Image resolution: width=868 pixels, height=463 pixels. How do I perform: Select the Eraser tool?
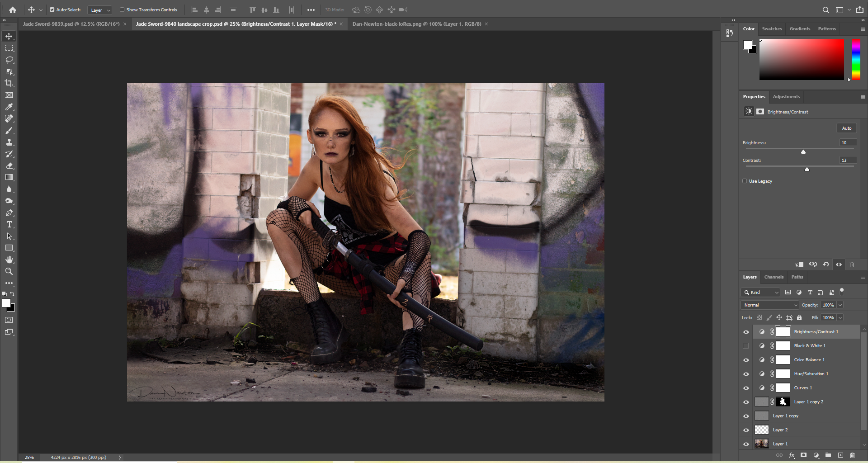tap(9, 165)
